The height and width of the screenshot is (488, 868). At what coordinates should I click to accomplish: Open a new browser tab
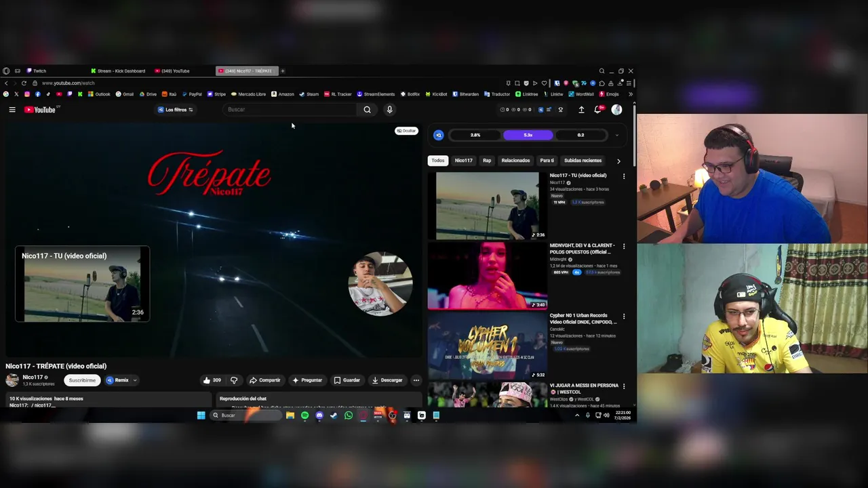tap(283, 71)
